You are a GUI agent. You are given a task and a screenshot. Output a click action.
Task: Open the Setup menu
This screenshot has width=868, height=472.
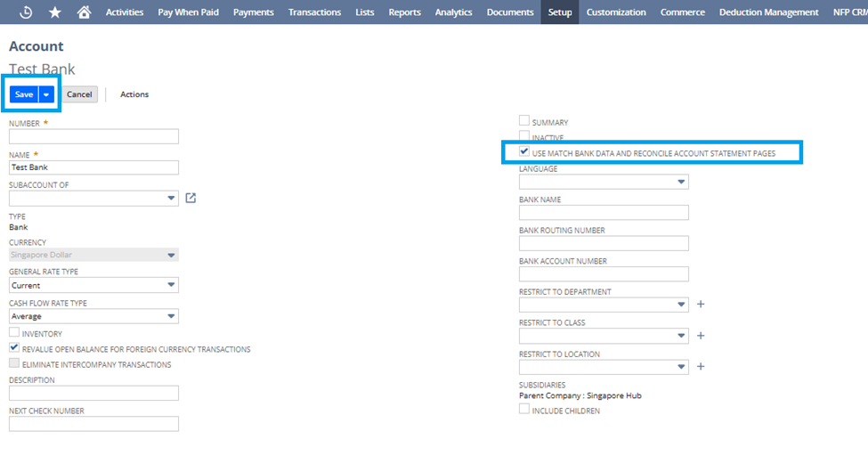pyautogui.click(x=560, y=12)
